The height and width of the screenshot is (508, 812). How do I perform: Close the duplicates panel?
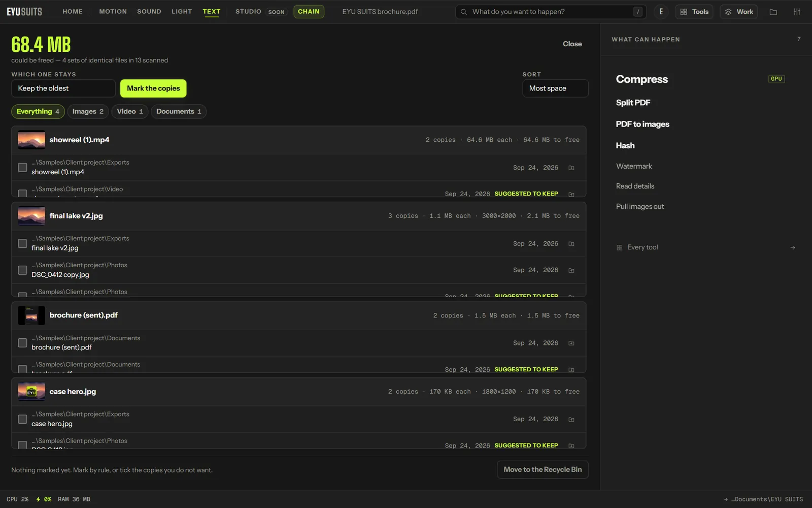(572, 44)
